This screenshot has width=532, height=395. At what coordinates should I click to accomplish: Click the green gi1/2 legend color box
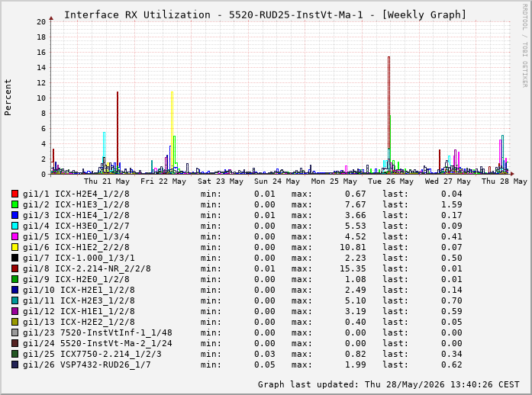click(15, 204)
